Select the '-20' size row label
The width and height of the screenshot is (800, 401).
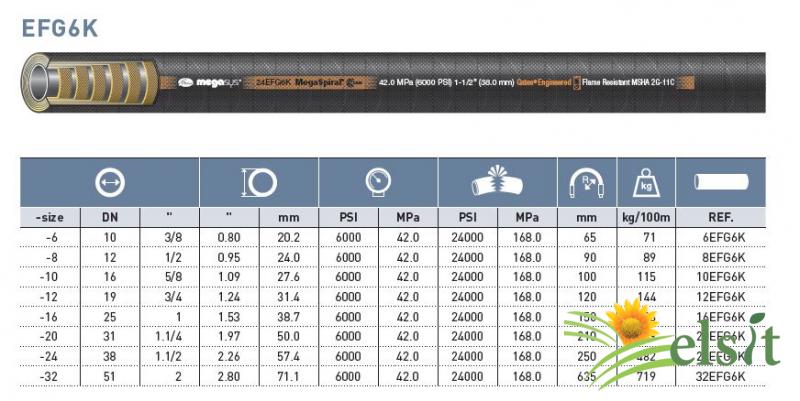[x=49, y=337]
